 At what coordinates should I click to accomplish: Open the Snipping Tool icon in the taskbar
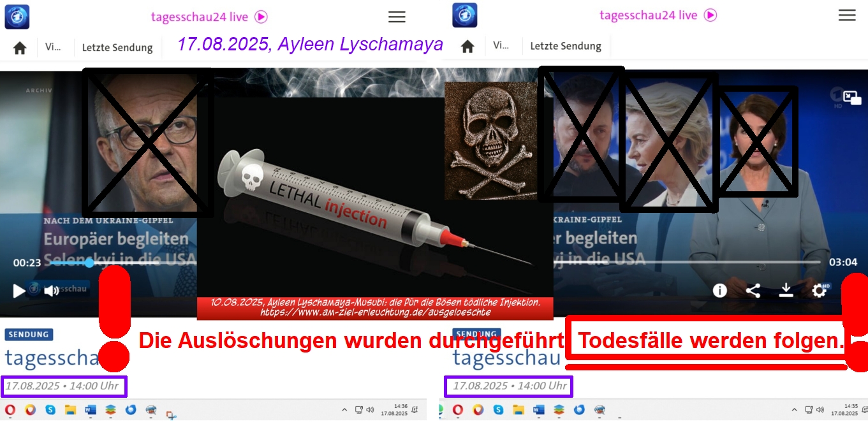pos(171,414)
